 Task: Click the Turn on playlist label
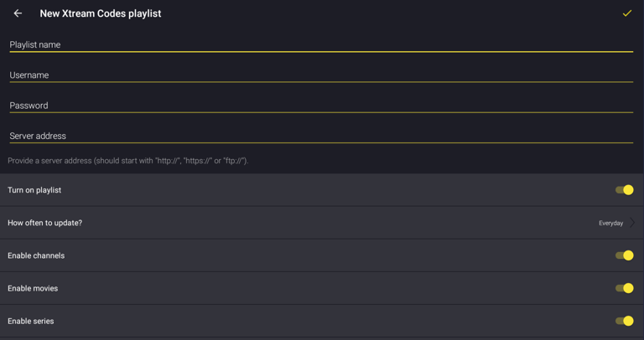[34, 190]
